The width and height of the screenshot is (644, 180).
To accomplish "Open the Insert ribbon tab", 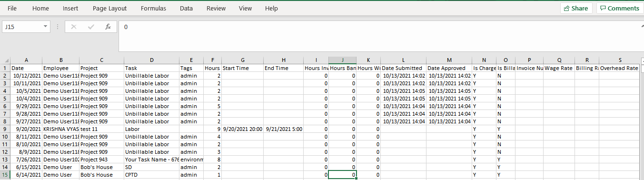I will coord(70,9).
